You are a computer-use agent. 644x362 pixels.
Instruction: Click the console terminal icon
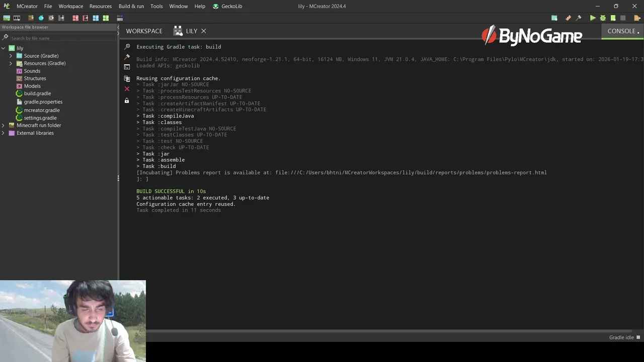pos(127,67)
